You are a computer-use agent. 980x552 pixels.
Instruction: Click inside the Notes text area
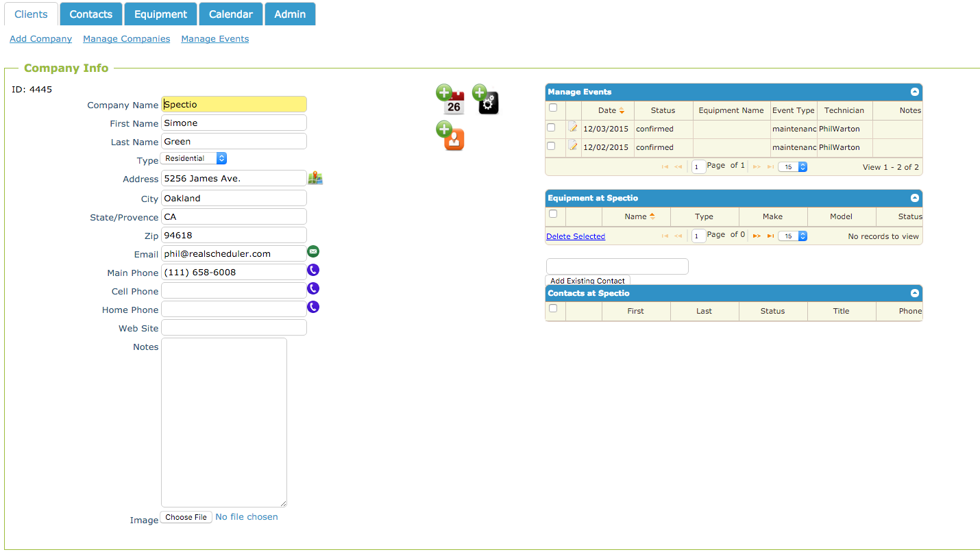(x=224, y=421)
